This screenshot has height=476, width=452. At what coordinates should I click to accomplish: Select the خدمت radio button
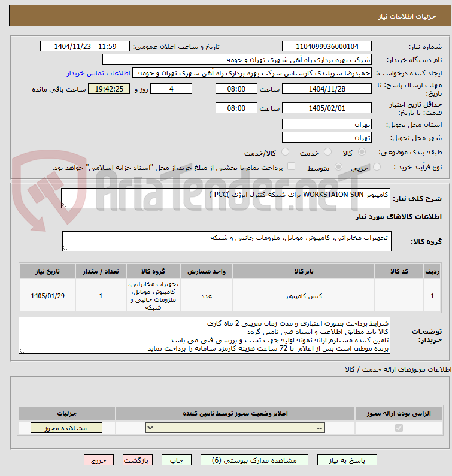327,152
